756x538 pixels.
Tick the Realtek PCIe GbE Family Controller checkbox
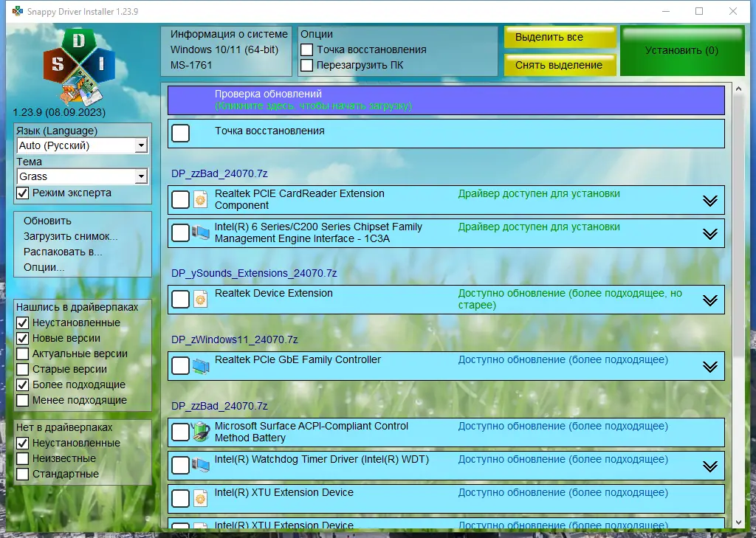click(x=181, y=366)
